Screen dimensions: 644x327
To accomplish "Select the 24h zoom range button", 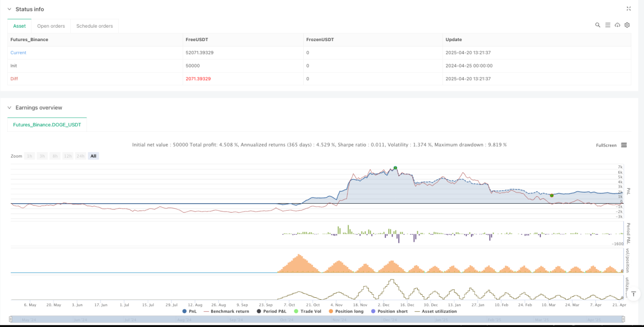I will pos(81,156).
